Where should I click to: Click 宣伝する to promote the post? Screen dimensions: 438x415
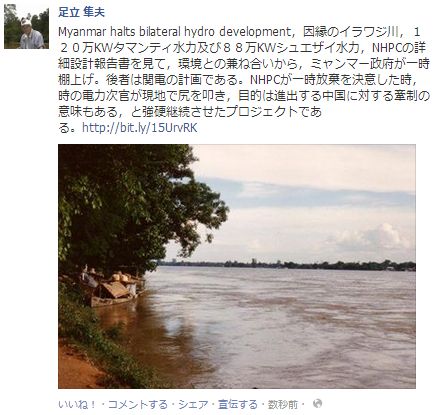(238, 404)
